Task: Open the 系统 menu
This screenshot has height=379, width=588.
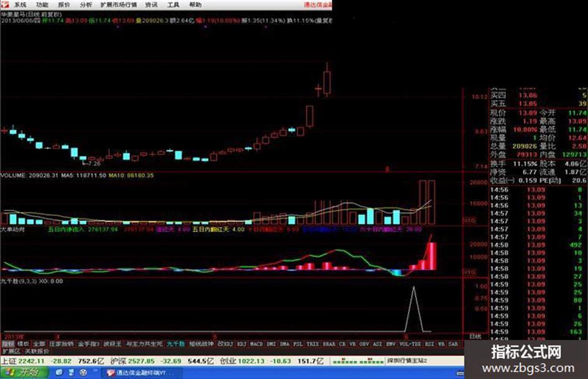Action: [21, 5]
